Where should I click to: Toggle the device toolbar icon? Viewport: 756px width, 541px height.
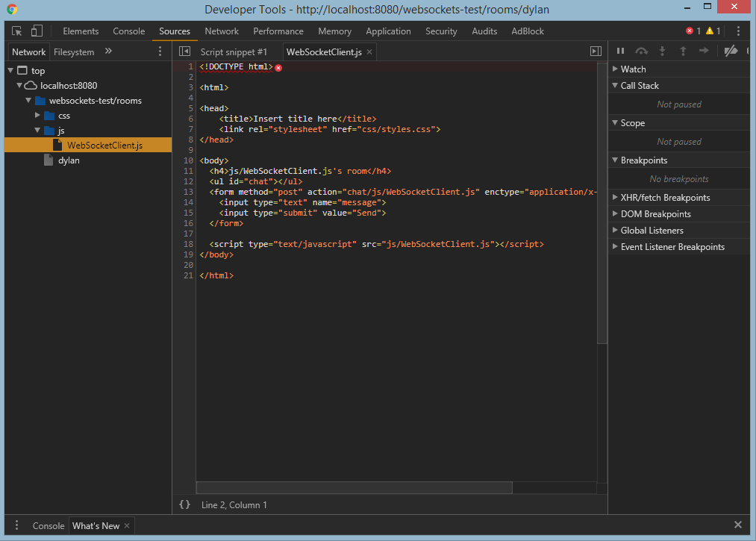pyautogui.click(x=37, y=31)
